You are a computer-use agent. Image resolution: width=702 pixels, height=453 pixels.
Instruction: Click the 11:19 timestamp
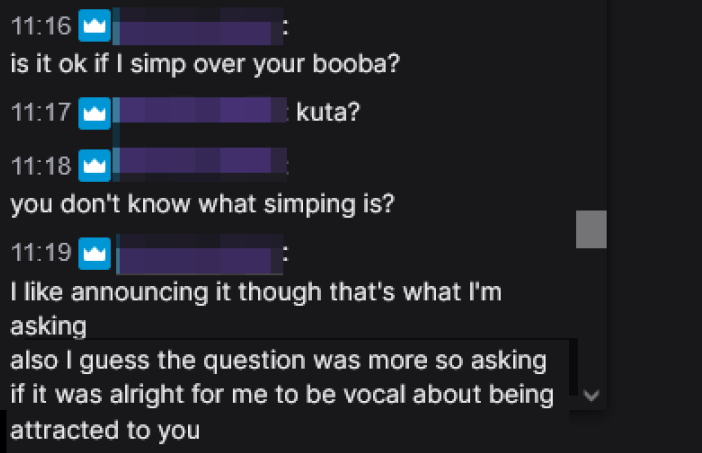pyautogui.click(x=40, y=254)
